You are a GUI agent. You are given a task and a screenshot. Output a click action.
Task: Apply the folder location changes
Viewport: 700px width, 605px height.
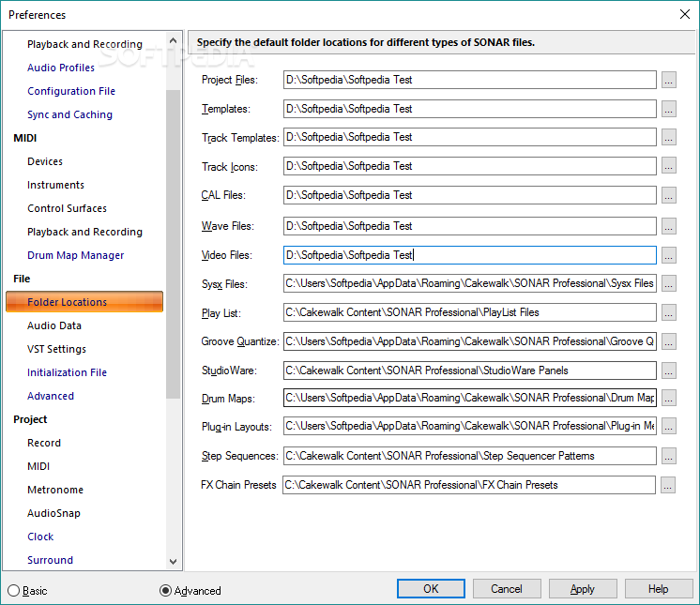pyautogui.click(x=583, y=589)
